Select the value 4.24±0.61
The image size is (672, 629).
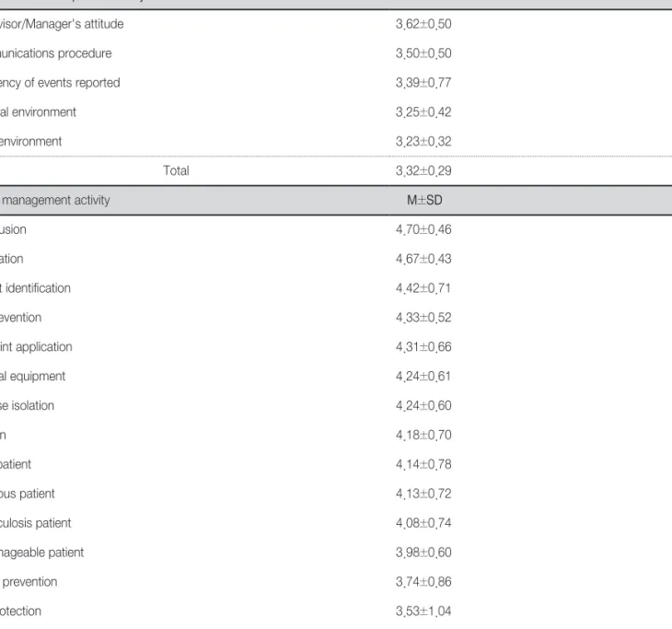point(423,377)
